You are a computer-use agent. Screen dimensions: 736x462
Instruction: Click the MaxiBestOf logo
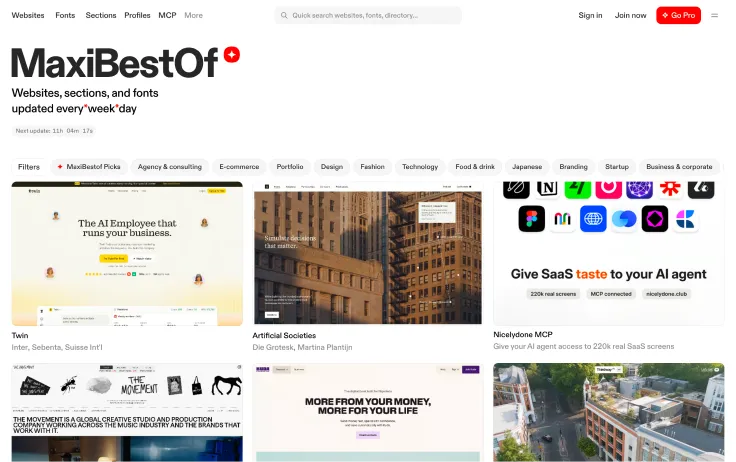pos(115,62)
